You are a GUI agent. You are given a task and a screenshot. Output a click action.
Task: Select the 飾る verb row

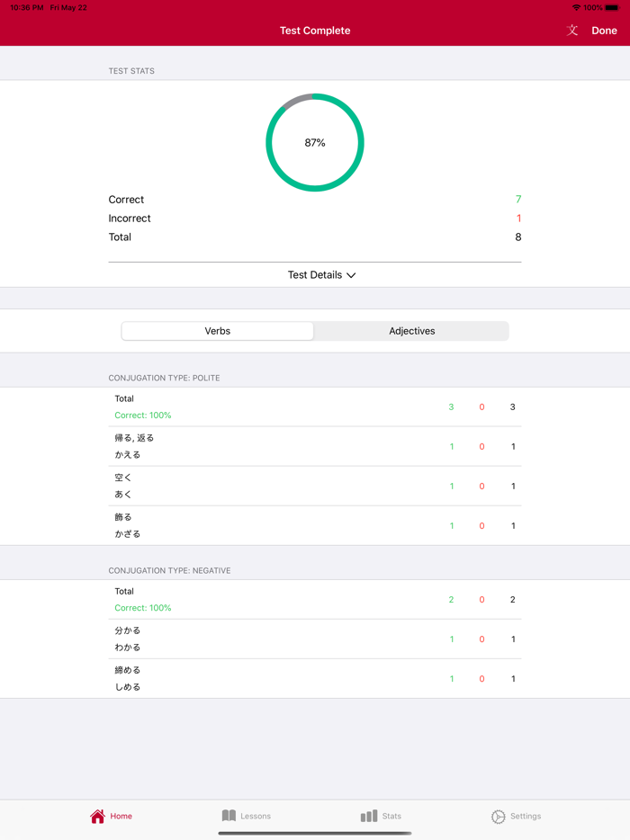315,525
